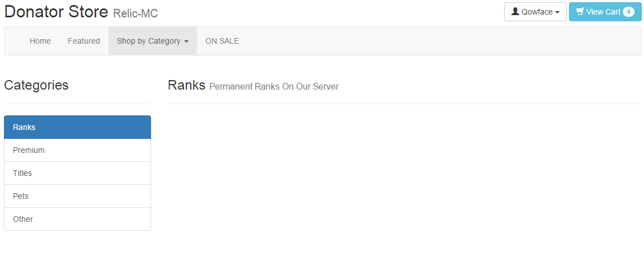
Task: Open the Other category
Action: pyautogui.click(x=77, y=219)
